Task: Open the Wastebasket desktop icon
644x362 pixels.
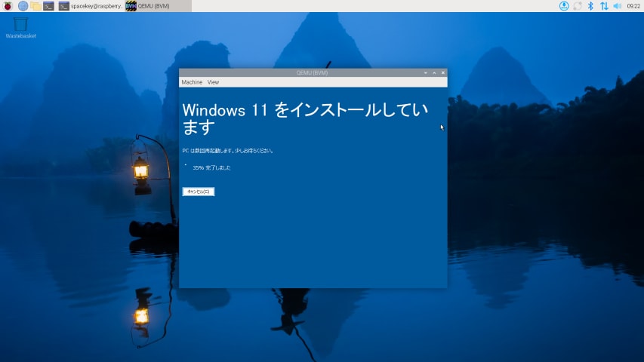Action: [20, 27]
